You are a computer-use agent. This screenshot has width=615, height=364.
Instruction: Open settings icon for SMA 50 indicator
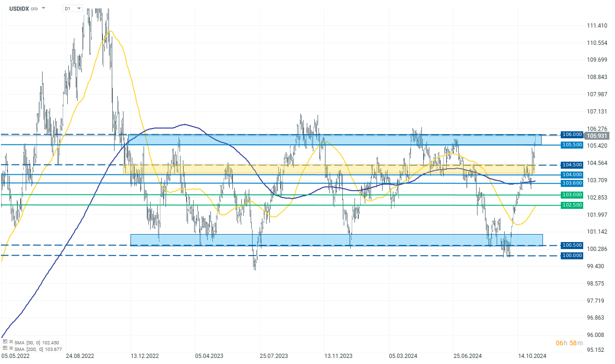(6, 343)
